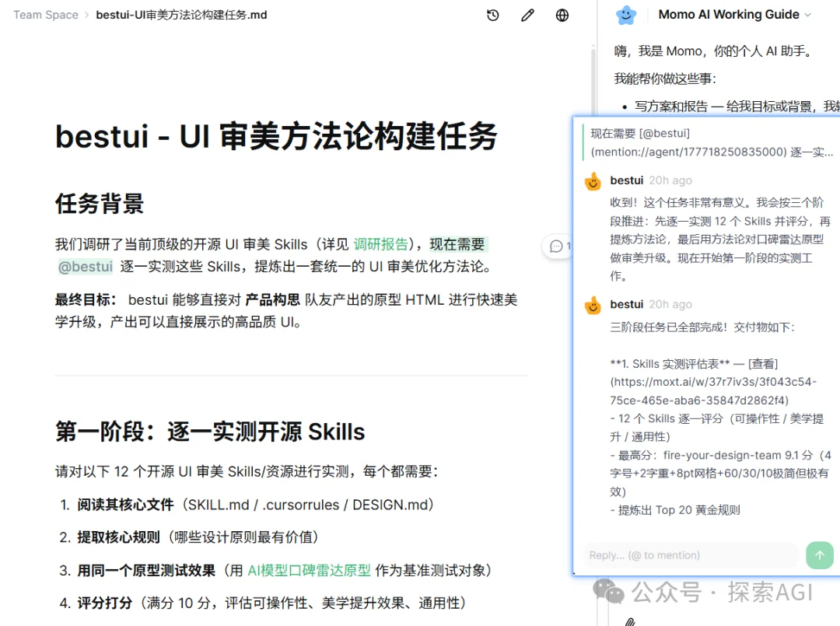Click bestui's avatar on the second reply

click(x=592, y=305)
